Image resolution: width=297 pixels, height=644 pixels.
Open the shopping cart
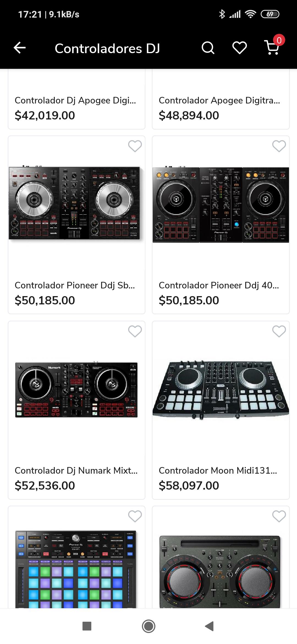(272, 48)
